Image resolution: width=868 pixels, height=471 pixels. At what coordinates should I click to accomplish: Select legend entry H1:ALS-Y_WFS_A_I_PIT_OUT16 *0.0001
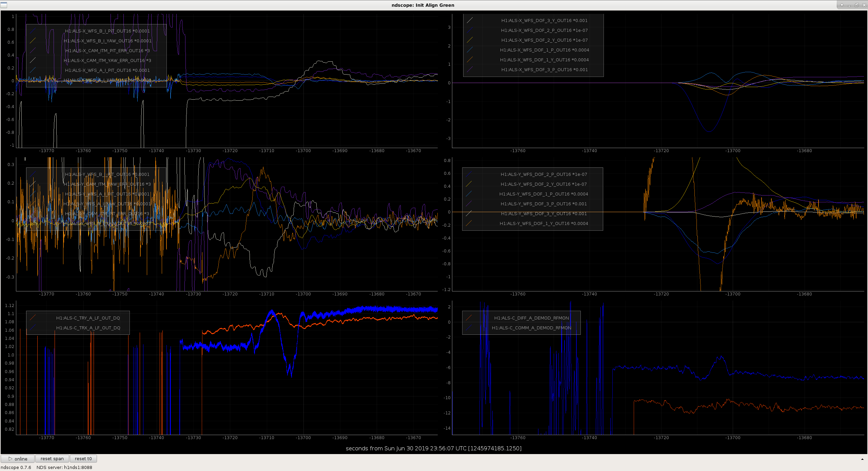[107, 194]
